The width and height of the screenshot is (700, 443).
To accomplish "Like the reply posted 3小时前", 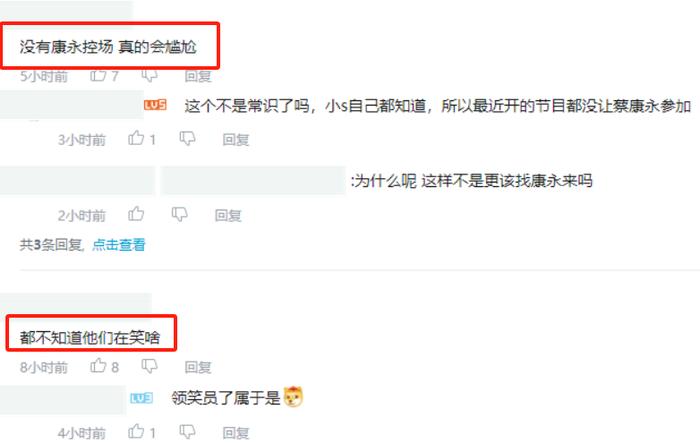I will click(x=136, y=138).
